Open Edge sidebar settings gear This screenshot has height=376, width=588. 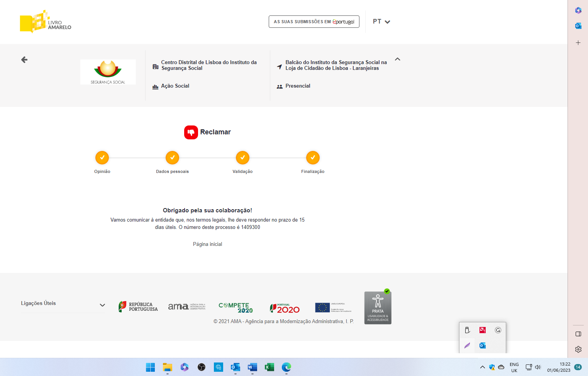pyautogui.click(x=578, y=349)
